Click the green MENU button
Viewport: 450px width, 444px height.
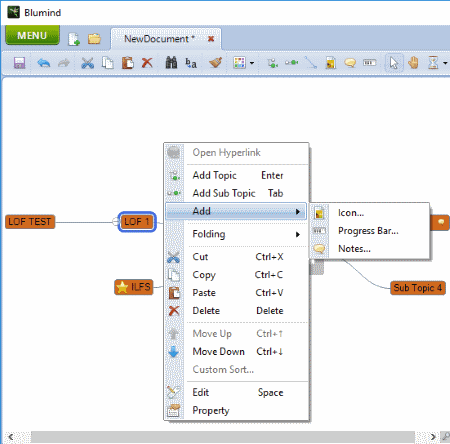[32, 35]
